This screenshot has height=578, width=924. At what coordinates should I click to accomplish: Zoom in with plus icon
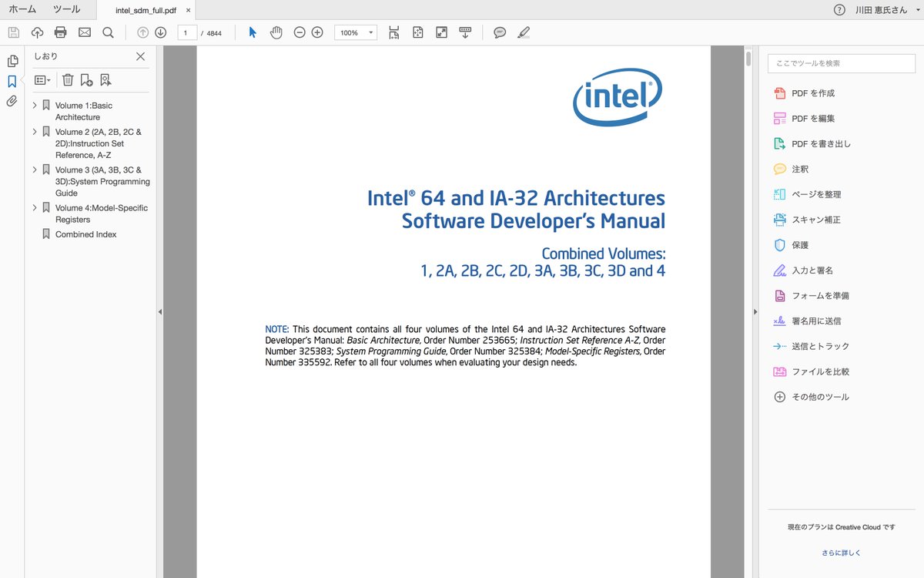[317, 32]
